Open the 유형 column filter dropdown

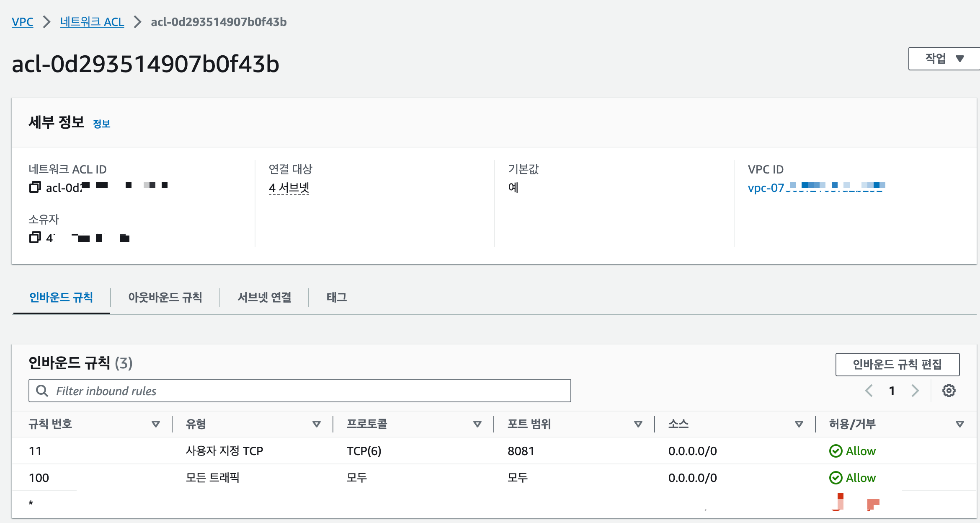[x=315, y=424]
